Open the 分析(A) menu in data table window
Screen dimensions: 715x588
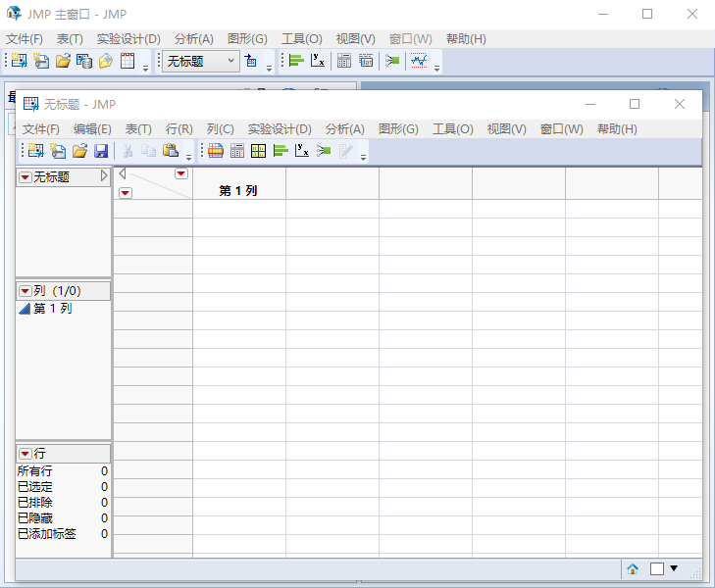tap(344, 128)
